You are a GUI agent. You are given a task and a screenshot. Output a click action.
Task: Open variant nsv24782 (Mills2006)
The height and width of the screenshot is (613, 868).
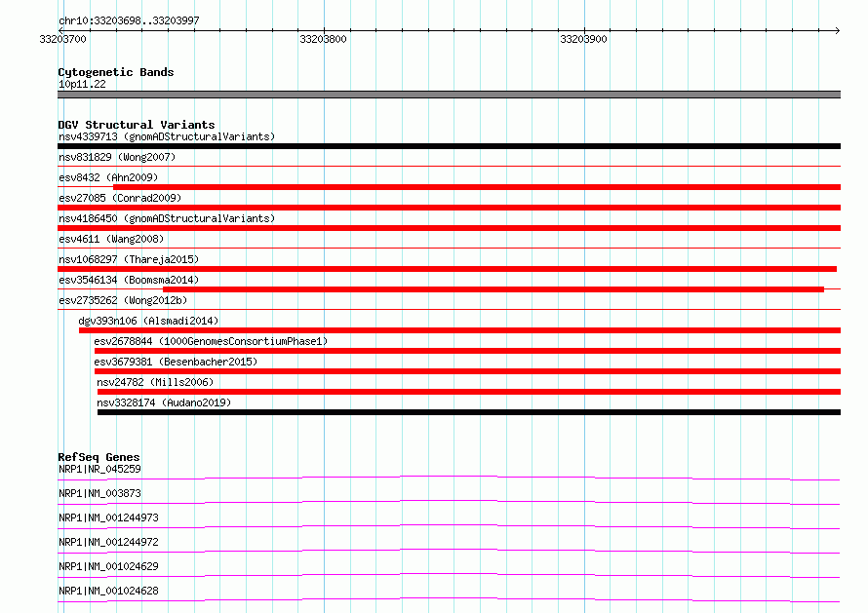click(155, 382)
